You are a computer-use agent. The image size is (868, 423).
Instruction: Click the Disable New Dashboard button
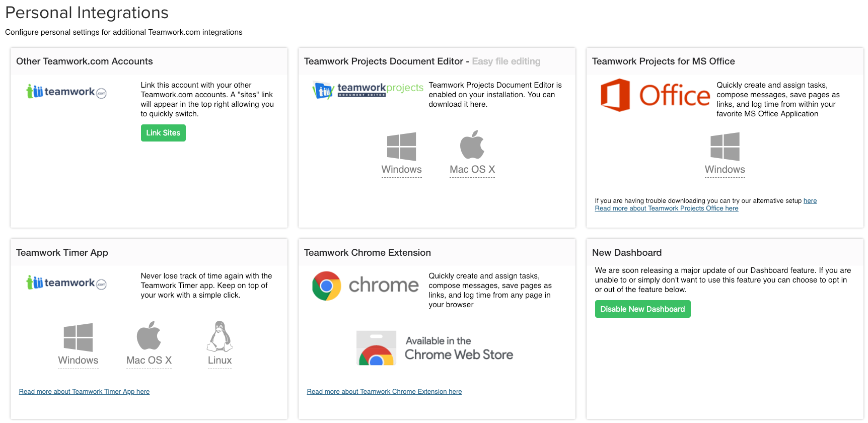(x=642, y=309)
